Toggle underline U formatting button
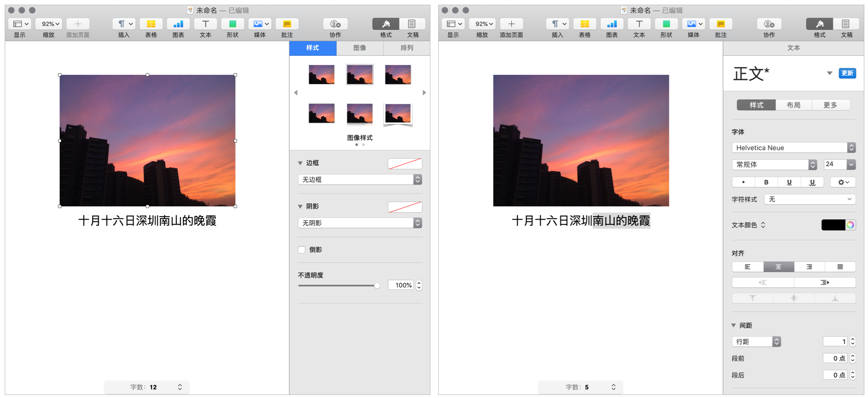Viewport: 868px width, 398px height. click(789, 182)
